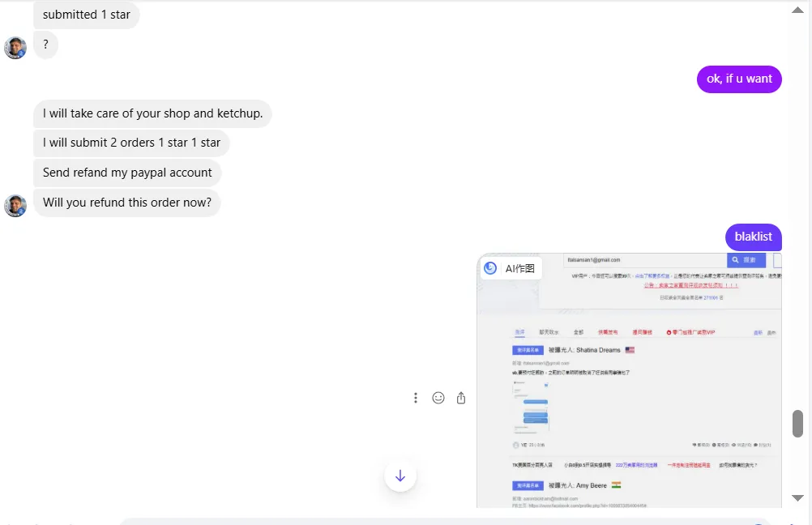Select the 'blaklist' sent message bubble
812x525 pixels.
click(754, 237)
